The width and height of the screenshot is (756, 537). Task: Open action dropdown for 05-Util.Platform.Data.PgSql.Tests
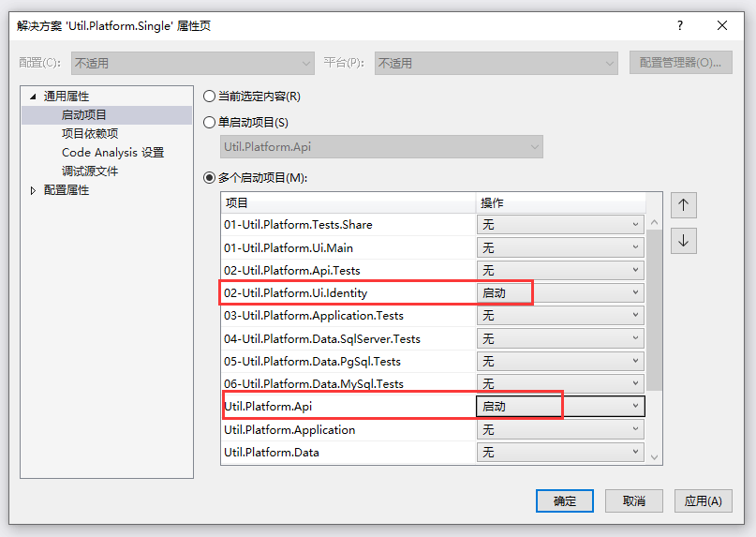(560, 362)
